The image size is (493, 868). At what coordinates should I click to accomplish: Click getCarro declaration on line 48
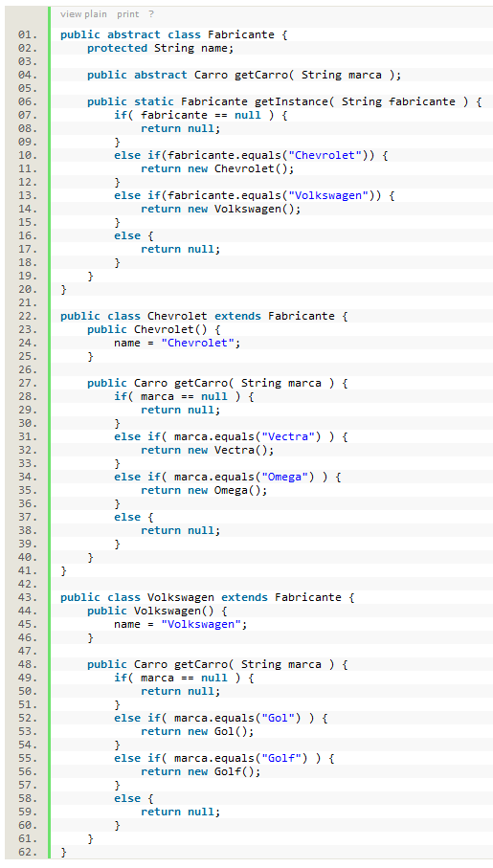click(217, 664)
